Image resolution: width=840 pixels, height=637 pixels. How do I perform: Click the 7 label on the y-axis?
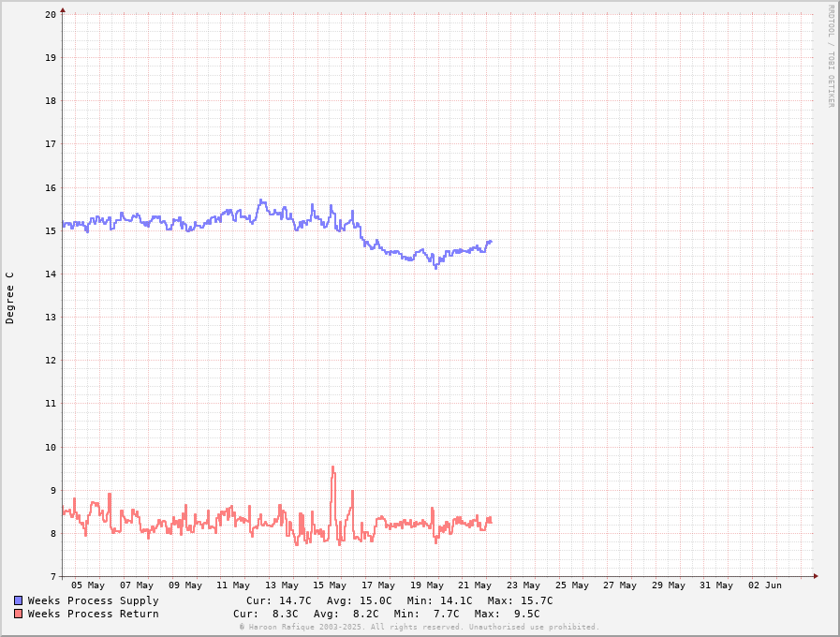pyautogui.click(x=52, y=576)
